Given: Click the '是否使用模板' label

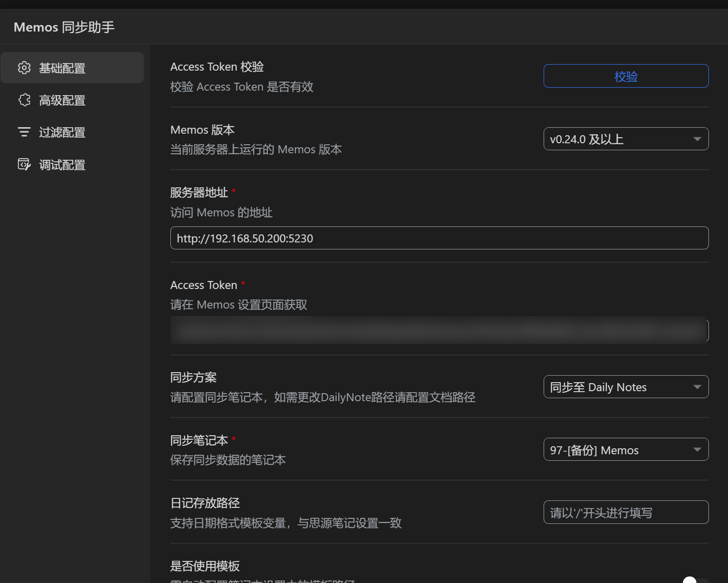Looking at the screenshot, I should [x=205, y=566].
